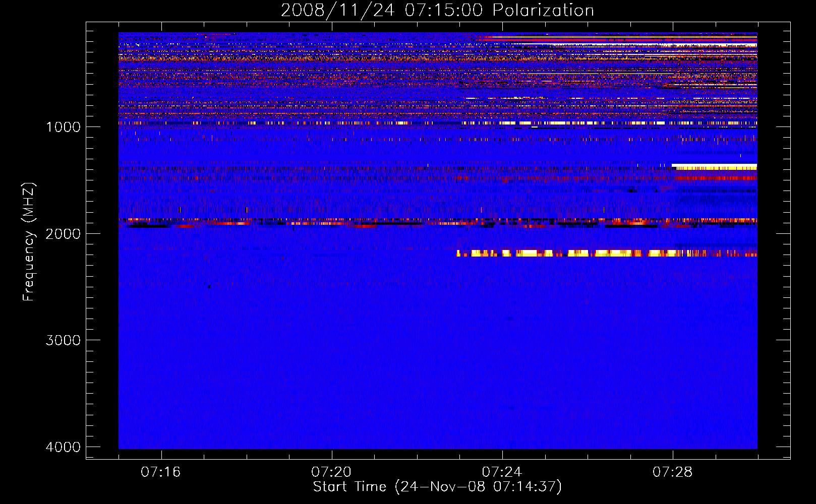Click the 07:24 time tick label
Image resolution: width=816 pixels, height=504 pixels.
point(502,472)
